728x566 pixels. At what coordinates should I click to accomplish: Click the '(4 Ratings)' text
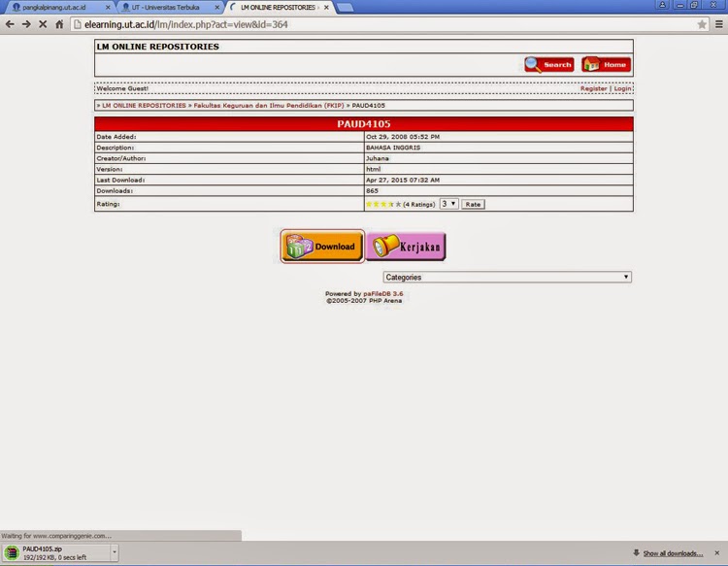click(x=418, y=204)
